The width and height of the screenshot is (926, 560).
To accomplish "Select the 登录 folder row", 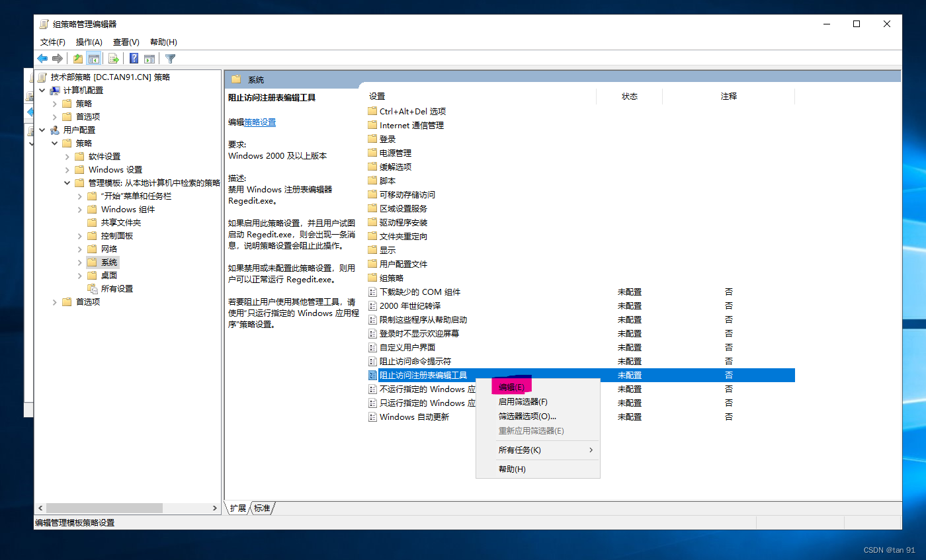I will pyautogui.click(x=388, y=139).
